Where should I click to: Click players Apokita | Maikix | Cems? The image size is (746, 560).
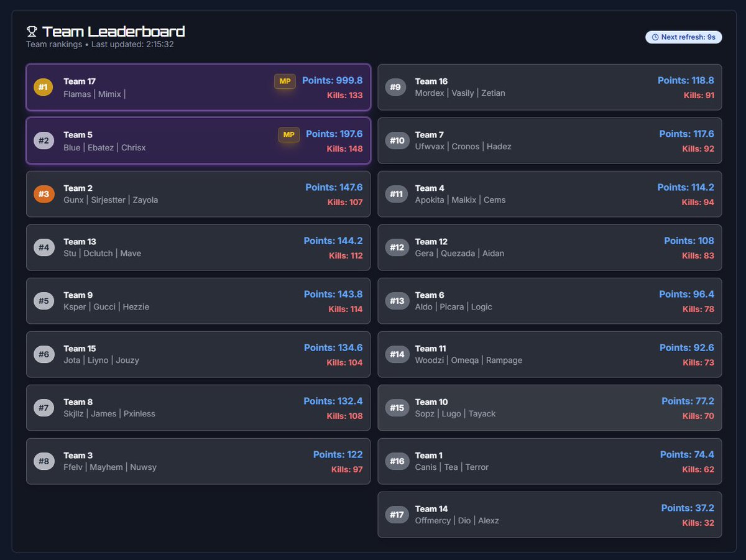(x=461, y=200)
